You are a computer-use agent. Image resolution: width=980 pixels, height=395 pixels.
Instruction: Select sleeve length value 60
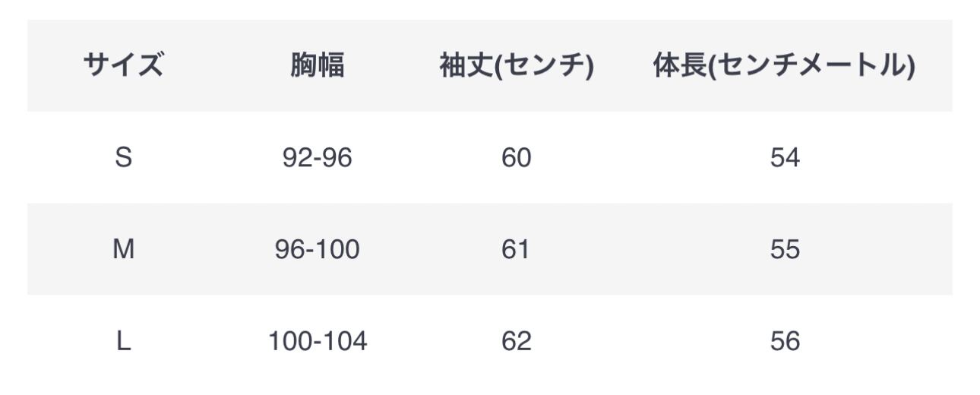pos(516,158)
